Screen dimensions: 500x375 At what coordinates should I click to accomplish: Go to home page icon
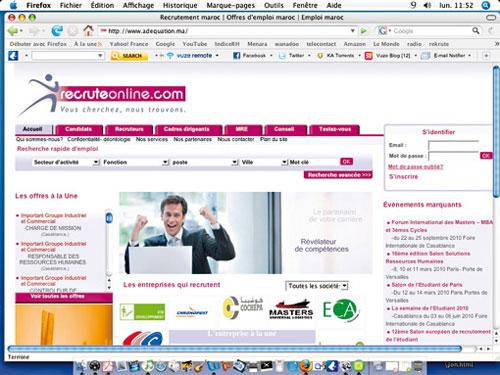click(x=88, y=31)
